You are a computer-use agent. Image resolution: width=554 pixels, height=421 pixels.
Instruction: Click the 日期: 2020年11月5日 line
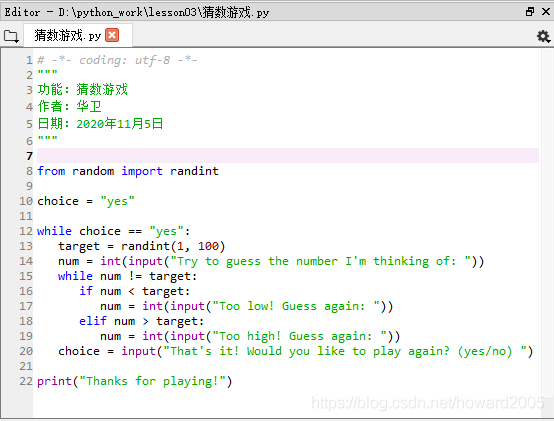[100, 124]
